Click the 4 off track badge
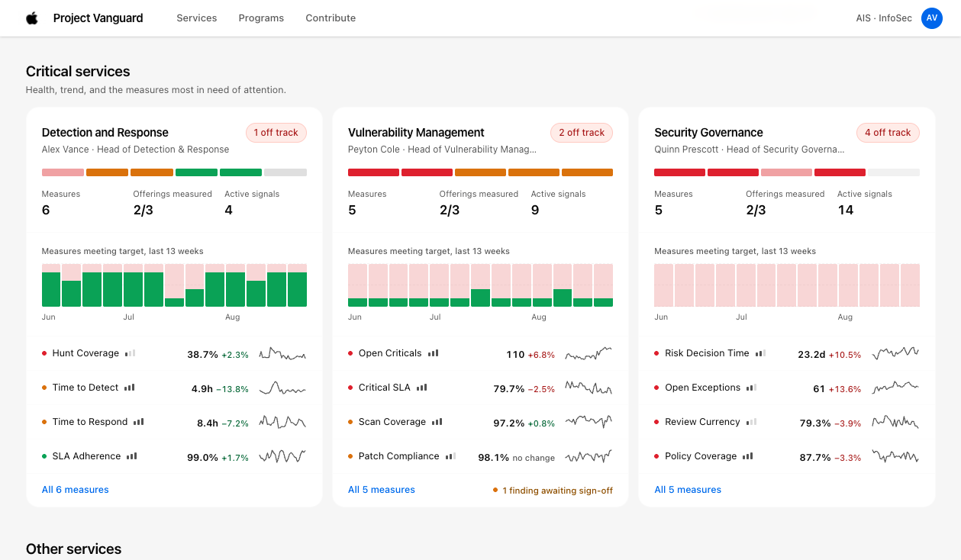Image resolution: width=961 pixels, height=560 pixels. 888,133
